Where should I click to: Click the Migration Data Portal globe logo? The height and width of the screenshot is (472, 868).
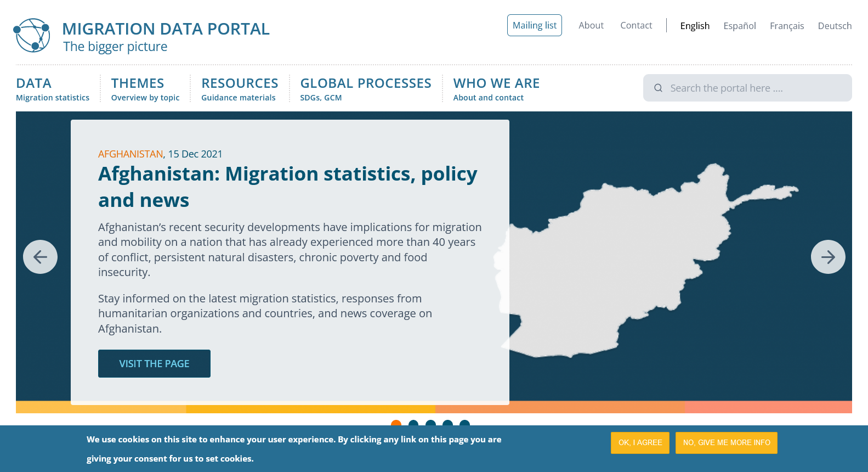click(x=32, y=36)
